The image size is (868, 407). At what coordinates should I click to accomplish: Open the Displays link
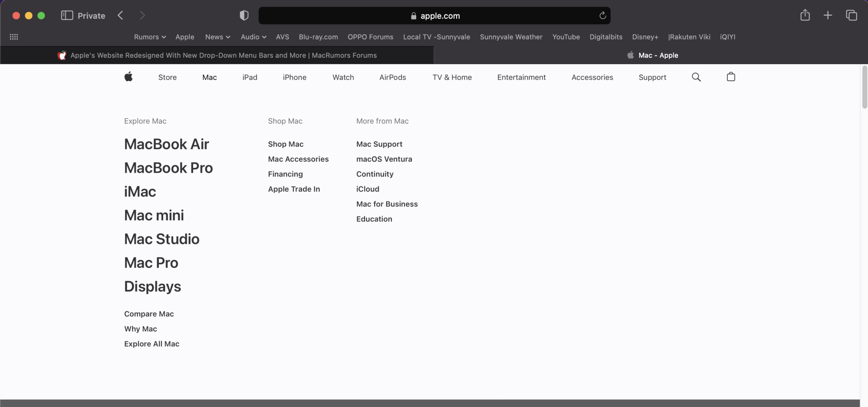152,286
